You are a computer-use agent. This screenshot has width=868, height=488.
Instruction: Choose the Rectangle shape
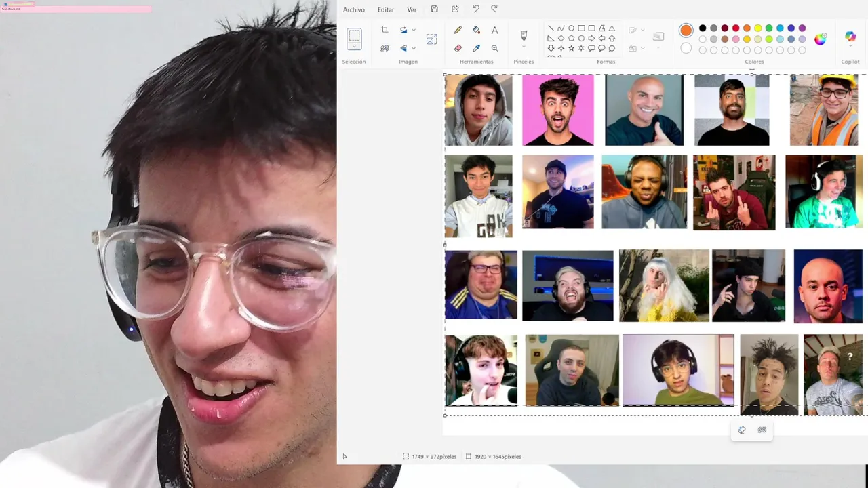click(581, 28)
